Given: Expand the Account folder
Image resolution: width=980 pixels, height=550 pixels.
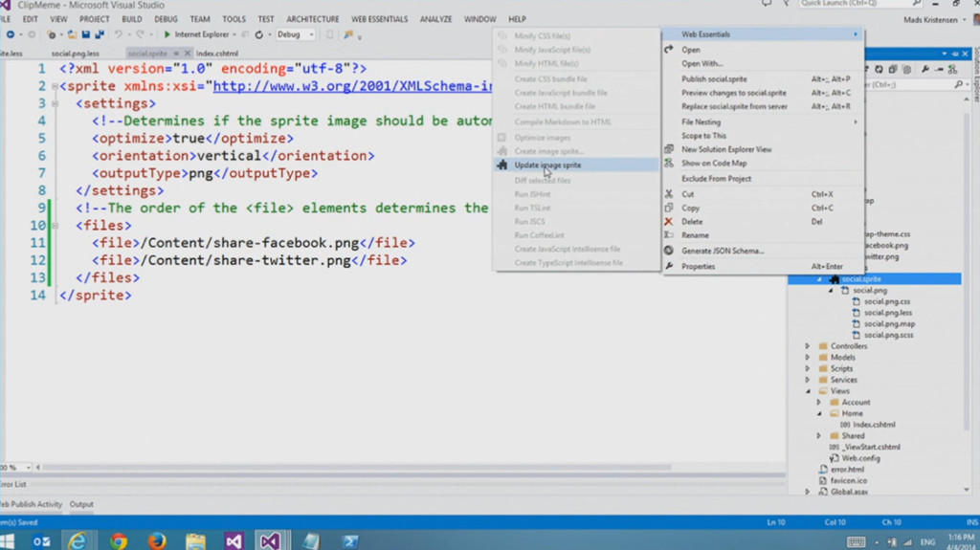Looking at the screenshot, I should 819,403.
